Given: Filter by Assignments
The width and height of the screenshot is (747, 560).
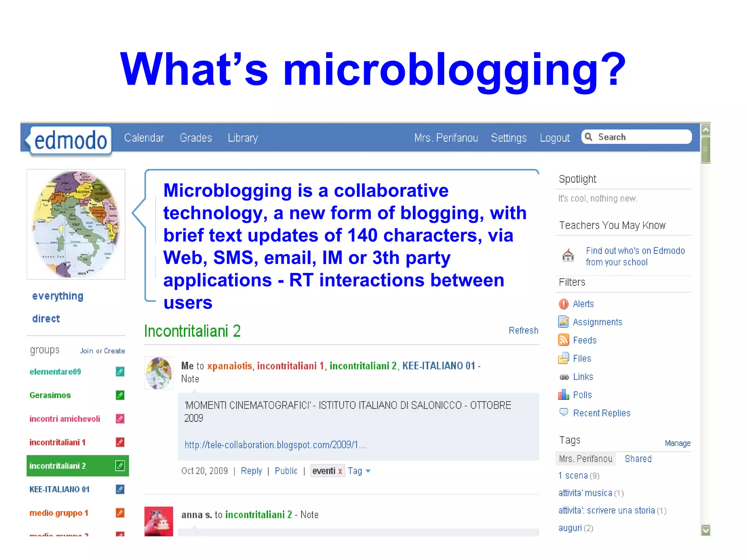Looking at the screenshot, I should (597, 322).
